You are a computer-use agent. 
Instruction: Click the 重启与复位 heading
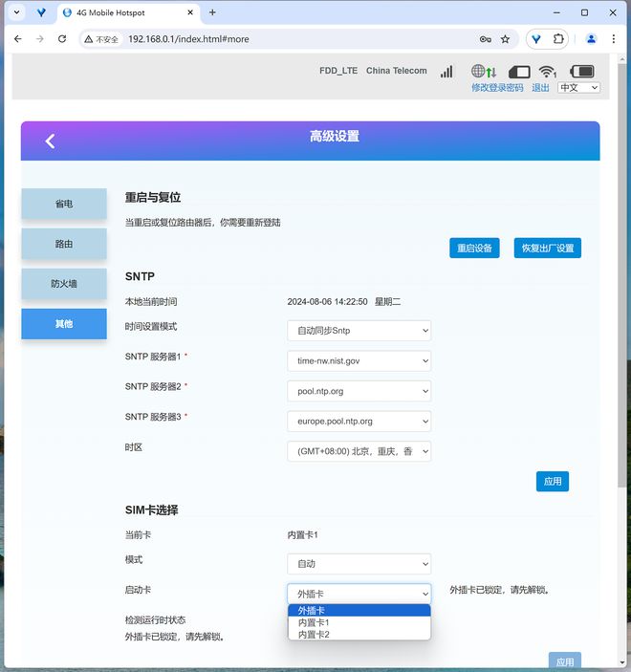(153, 198)
